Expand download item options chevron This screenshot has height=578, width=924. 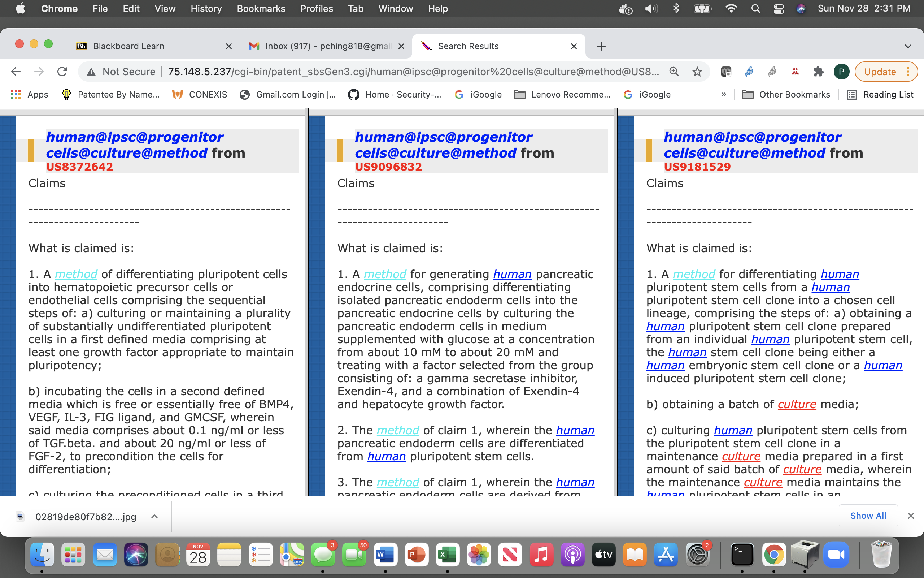(154, 517)
